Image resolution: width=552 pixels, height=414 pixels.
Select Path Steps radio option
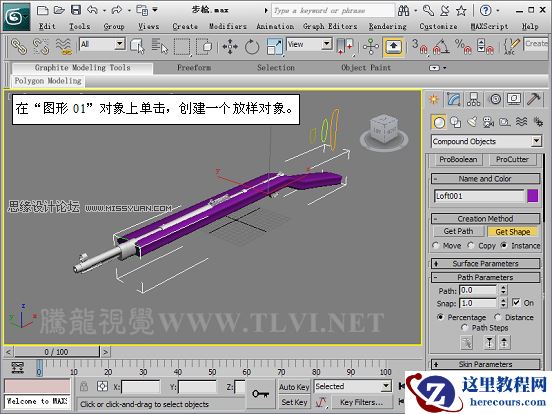coord(464,328)
